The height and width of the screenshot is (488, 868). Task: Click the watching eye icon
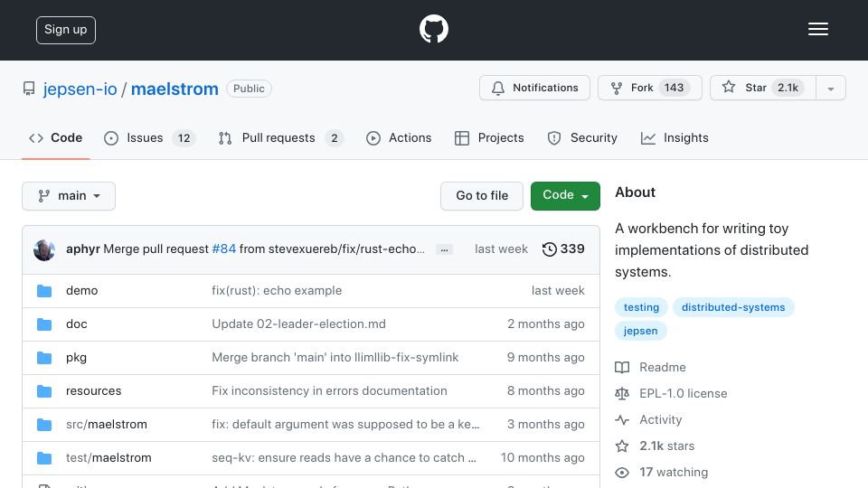tap(622, 473)
